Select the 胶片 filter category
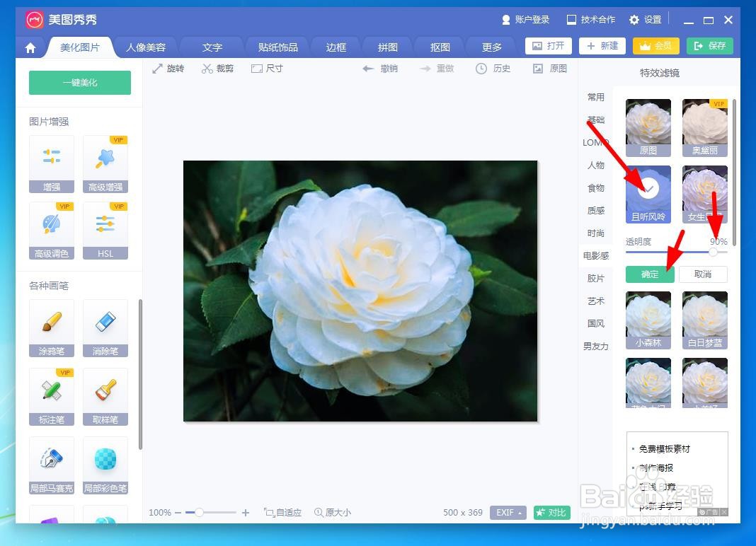 click(596, 278)
